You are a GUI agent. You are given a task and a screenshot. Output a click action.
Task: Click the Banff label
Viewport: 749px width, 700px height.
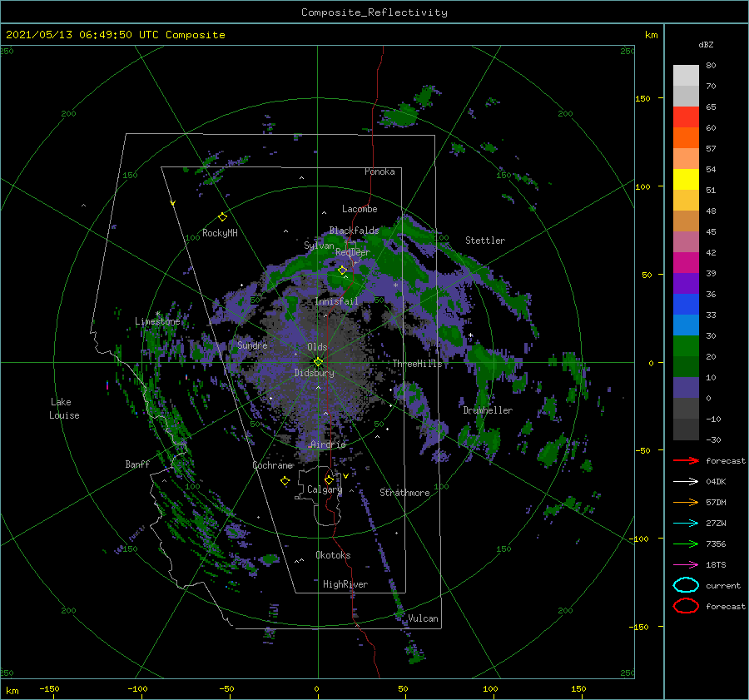click(x=137, y=464)
